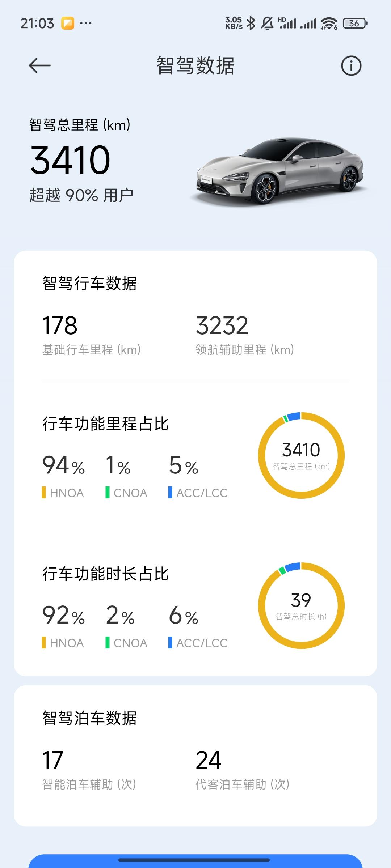This screenshot has width=391, height=868.
Task: Tap the 智驾数据 page title
Action: pyautogui.click(x=195, y=66)
